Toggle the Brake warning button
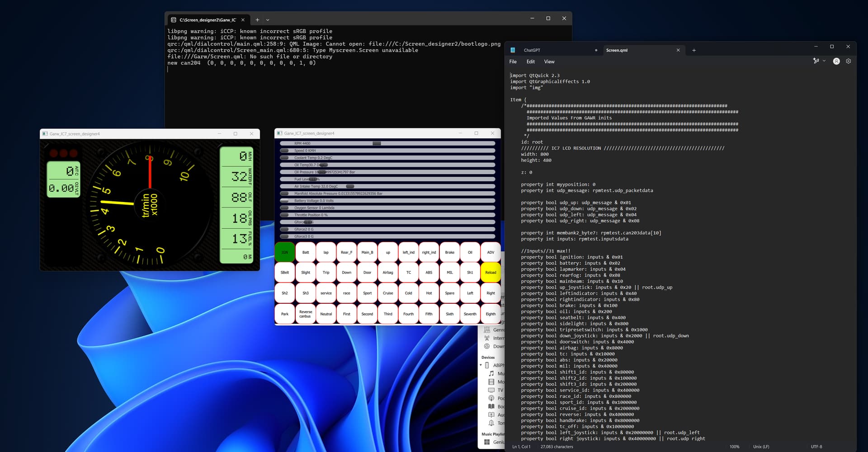868x452 pixels. pyautogui.click(x=449, y=252)
